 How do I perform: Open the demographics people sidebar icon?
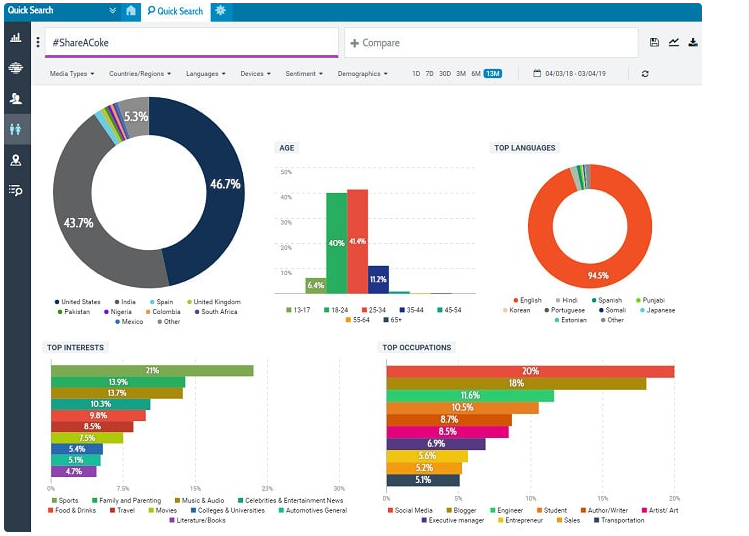[x=16, y=129]
